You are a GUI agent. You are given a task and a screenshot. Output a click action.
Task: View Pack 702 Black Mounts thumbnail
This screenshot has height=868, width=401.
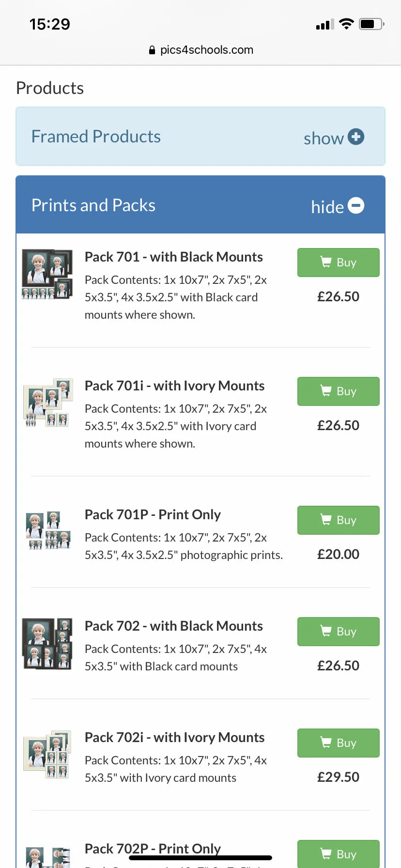click(x=47, y=643)
